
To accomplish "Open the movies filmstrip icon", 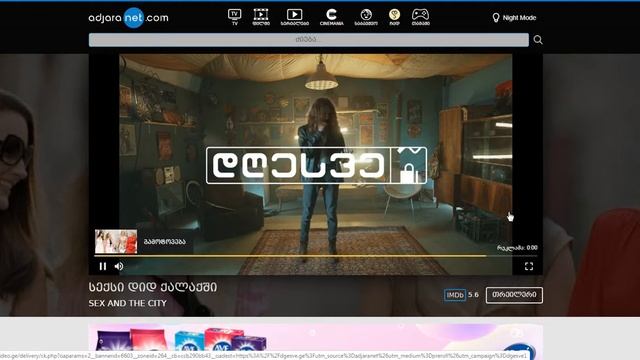I will coord(261,18).
